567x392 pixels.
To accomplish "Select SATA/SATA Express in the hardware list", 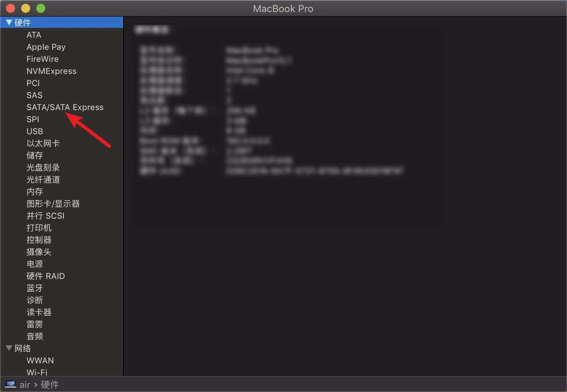I will tap(65, 107).
